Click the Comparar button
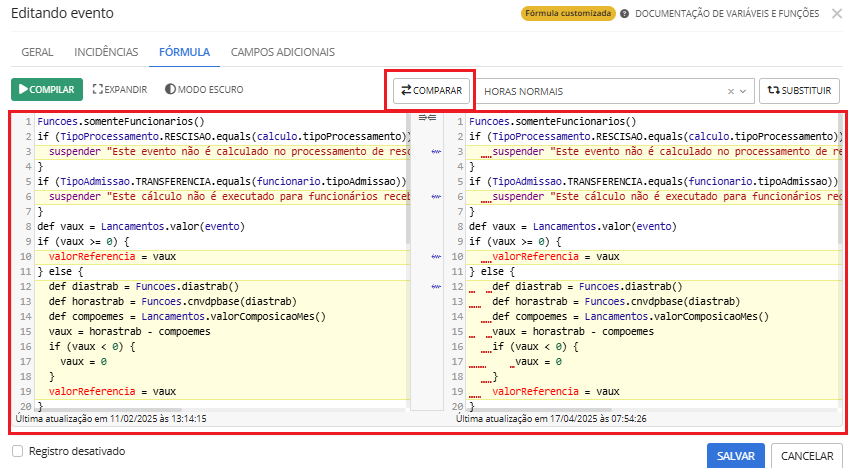Image resolution: width=857 pixels, height=468 pixels. 431,91
